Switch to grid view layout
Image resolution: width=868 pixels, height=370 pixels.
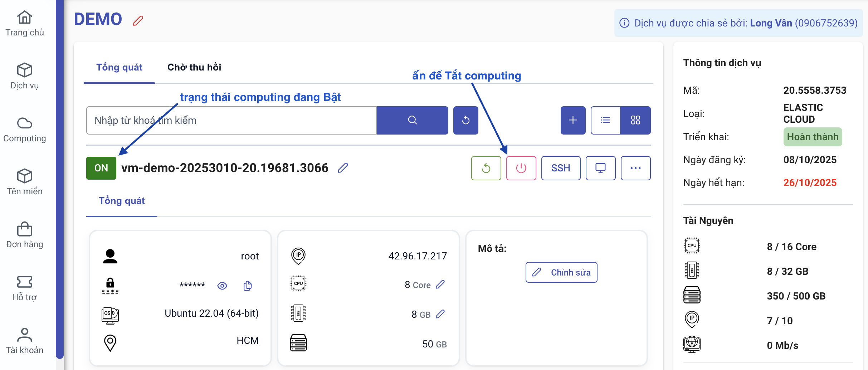coord(635,120)
